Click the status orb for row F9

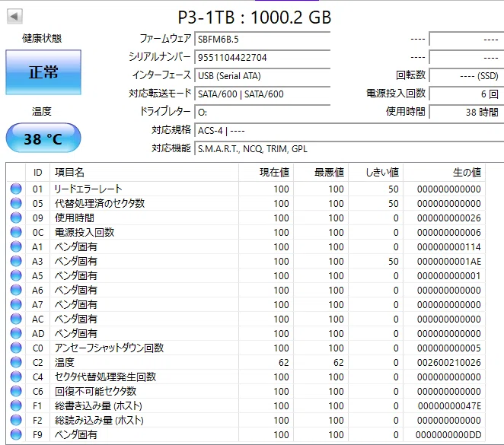(x=16, y=434)
